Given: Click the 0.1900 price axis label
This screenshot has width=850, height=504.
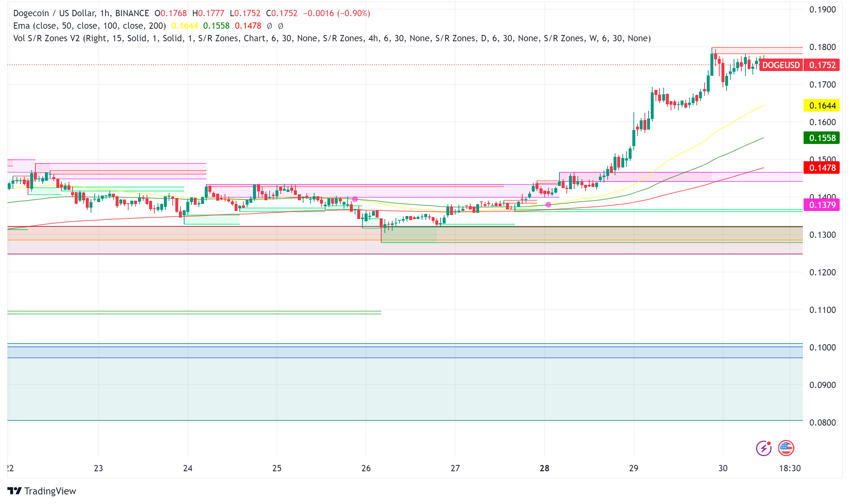Looking at the screenshot, I should pos(822,10).
